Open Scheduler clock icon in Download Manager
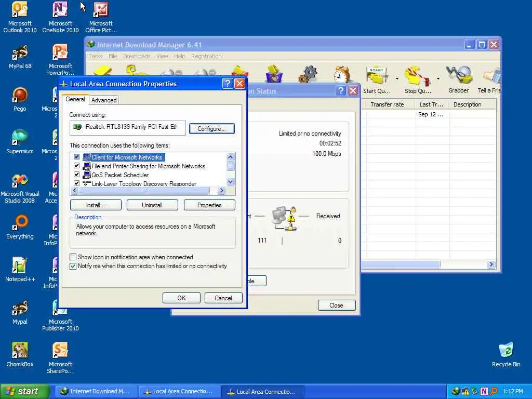This screenshot has width=532, height=399. tap(341, 74)
